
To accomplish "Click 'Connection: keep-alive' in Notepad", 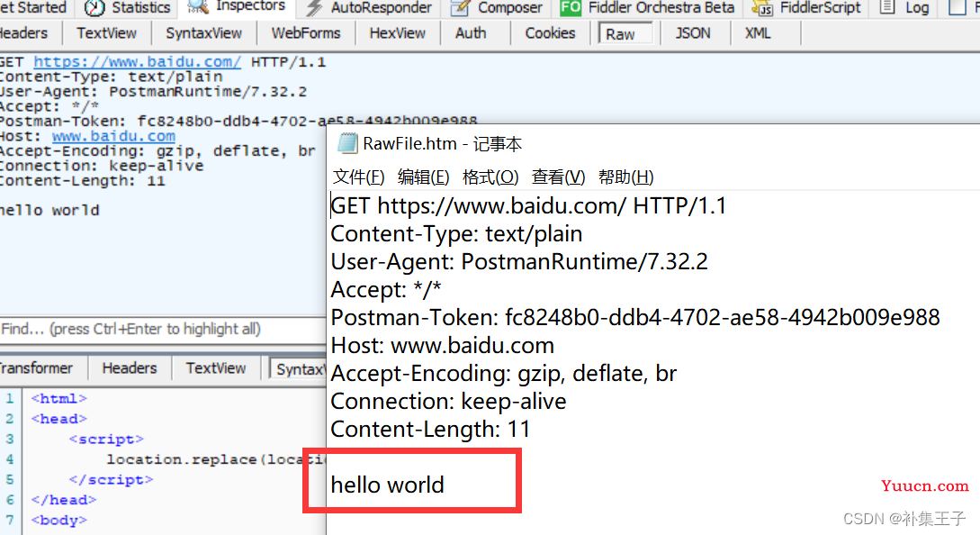I will tap(448, 401).
